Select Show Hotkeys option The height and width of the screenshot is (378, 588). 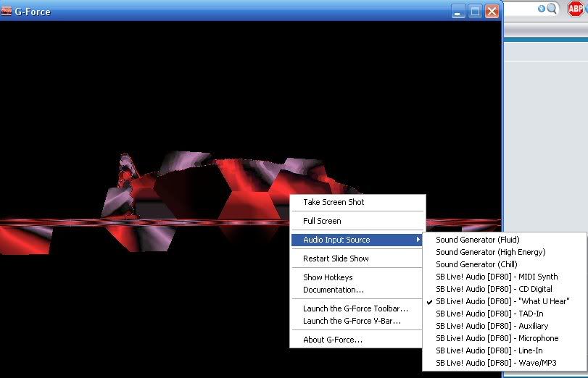[357, 277]
